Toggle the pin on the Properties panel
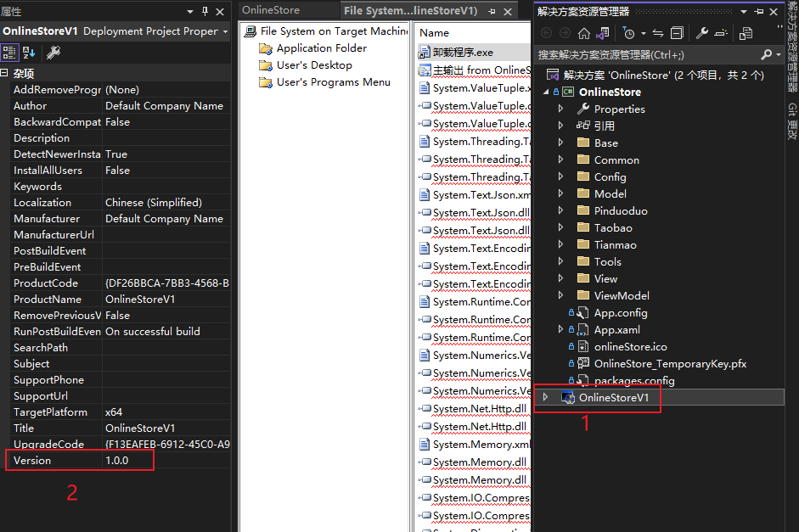 click(205, 12)
